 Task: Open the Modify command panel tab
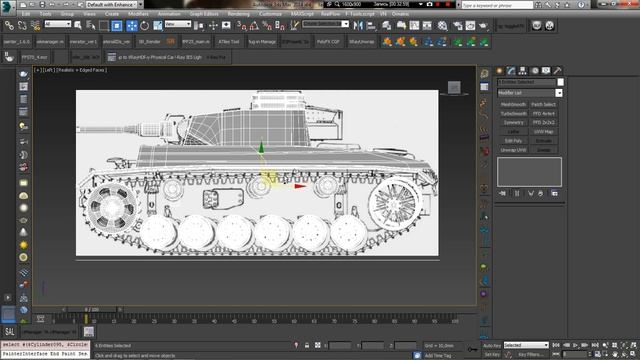point(511,71)
